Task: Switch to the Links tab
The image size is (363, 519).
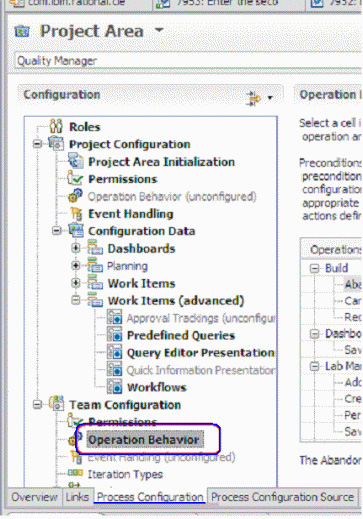Action: point(77,497)
